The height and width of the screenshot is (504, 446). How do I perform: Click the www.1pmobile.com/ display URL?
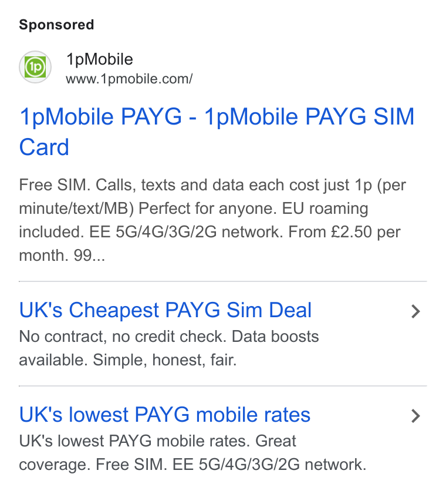pos(129,79)
